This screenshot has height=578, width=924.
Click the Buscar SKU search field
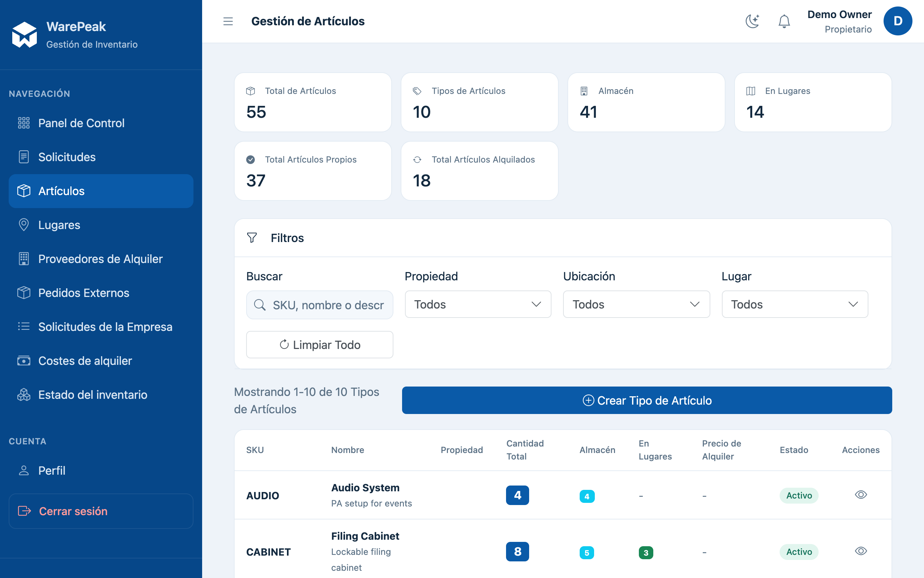point(319,305)
